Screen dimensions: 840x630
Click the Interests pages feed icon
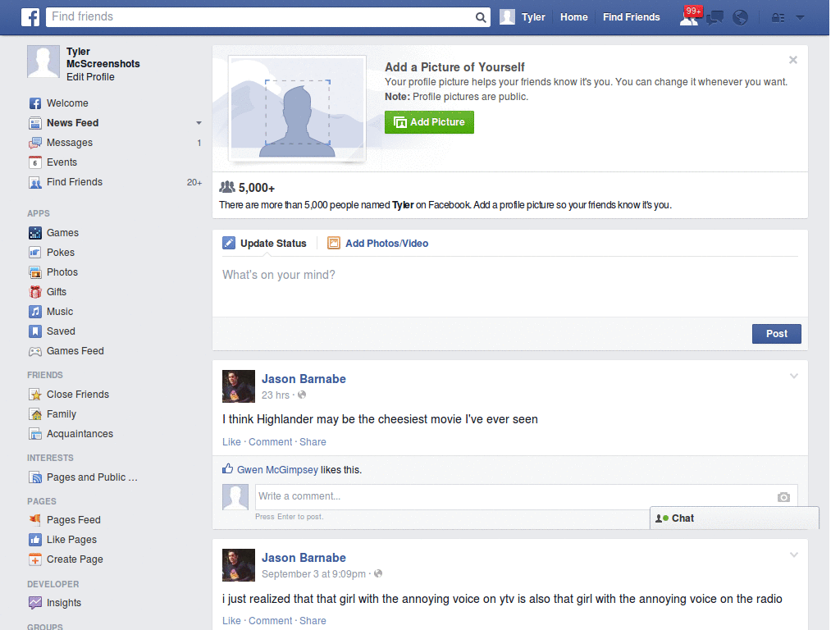click(34, 477)
